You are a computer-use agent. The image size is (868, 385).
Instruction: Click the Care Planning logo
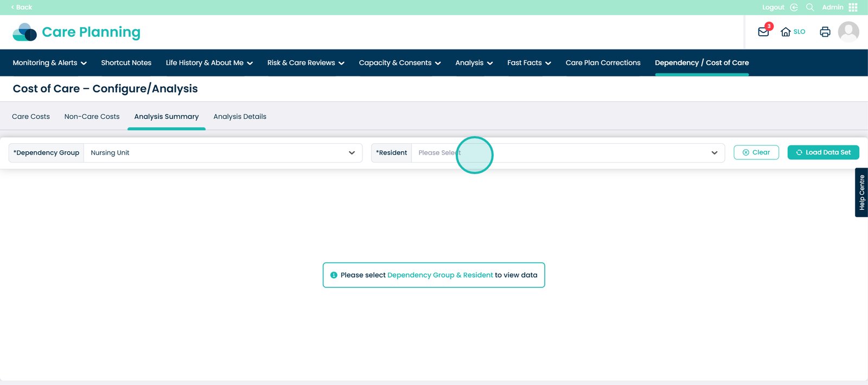pyautogui.click(x=76, y=32)
